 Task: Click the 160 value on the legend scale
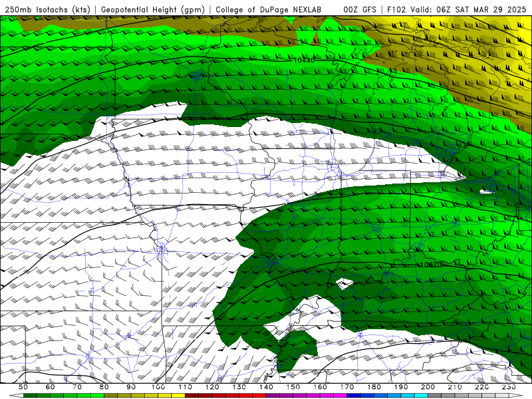coord(320,387)
